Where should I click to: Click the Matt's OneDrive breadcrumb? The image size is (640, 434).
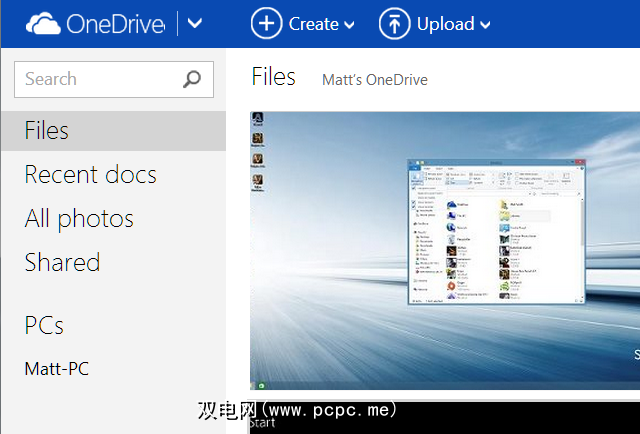pyautogui.click(x=374, y=80)
